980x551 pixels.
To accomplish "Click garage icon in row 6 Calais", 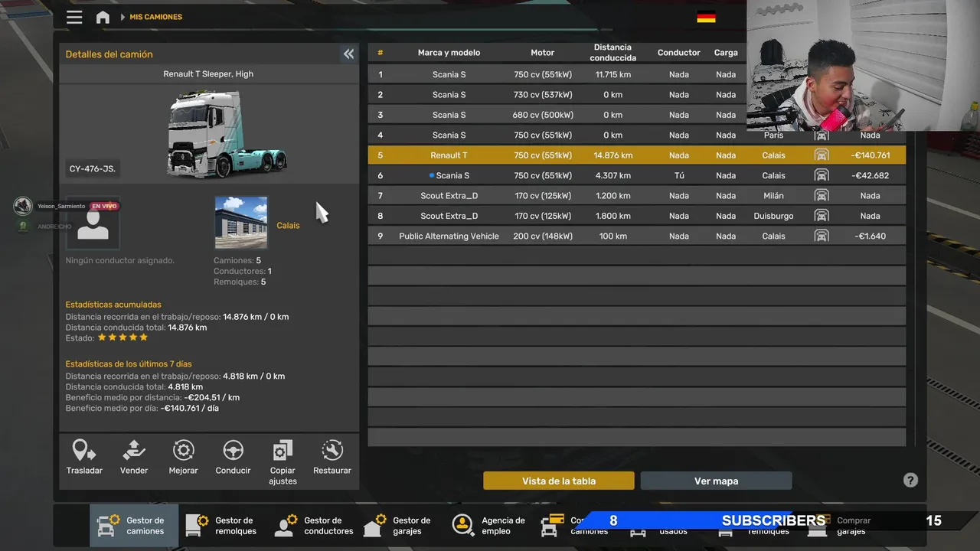I will 822,175.
